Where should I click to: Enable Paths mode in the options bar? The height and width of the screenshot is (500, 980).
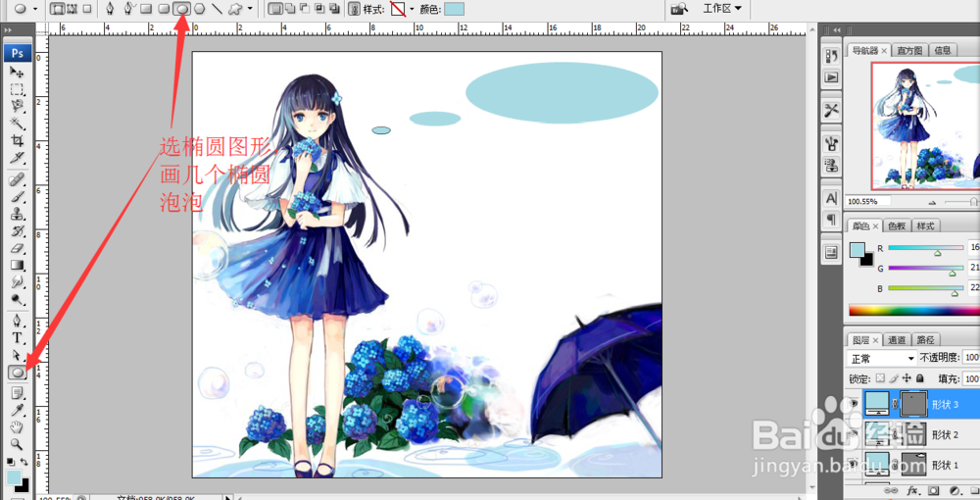(x=72, y=9)
